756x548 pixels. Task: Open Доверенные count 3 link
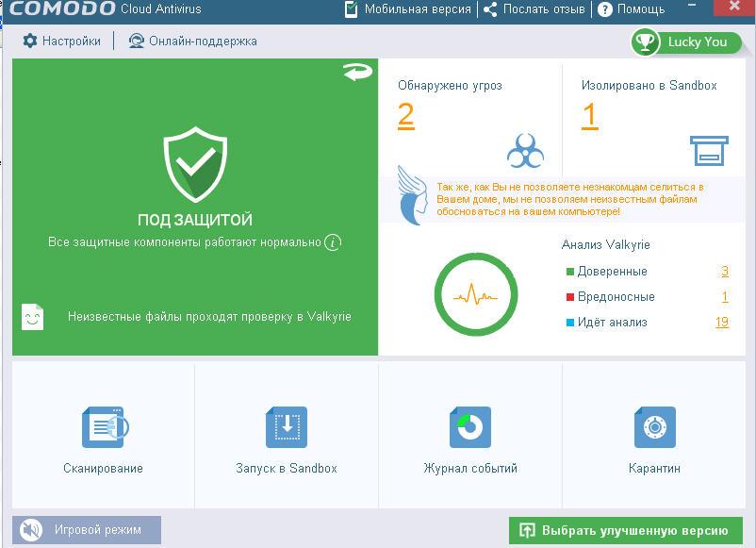(x=725, y=271)
